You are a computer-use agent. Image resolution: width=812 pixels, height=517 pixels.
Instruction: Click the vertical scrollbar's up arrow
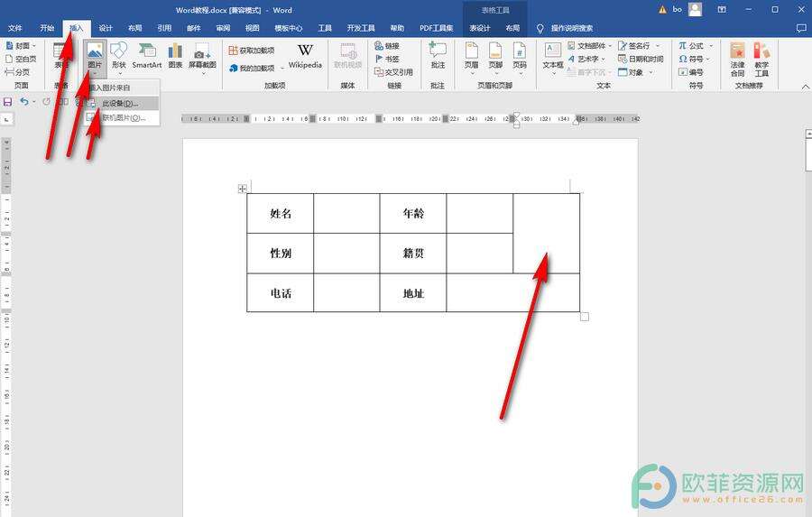pyautogui.click(x=809, y=134)
